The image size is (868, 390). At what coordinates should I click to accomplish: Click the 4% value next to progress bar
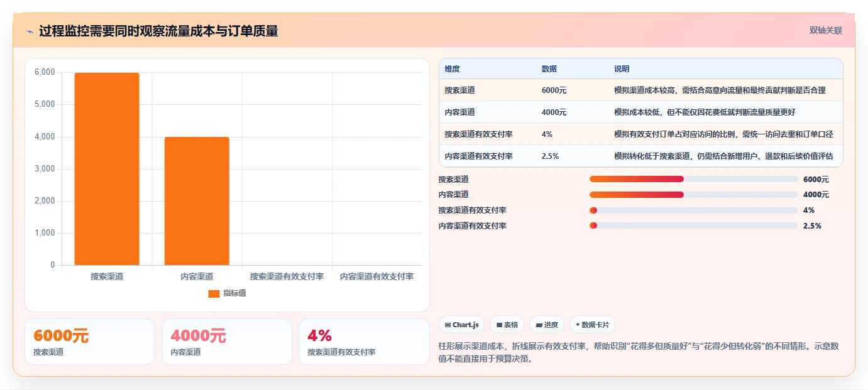tap(809, 210)
